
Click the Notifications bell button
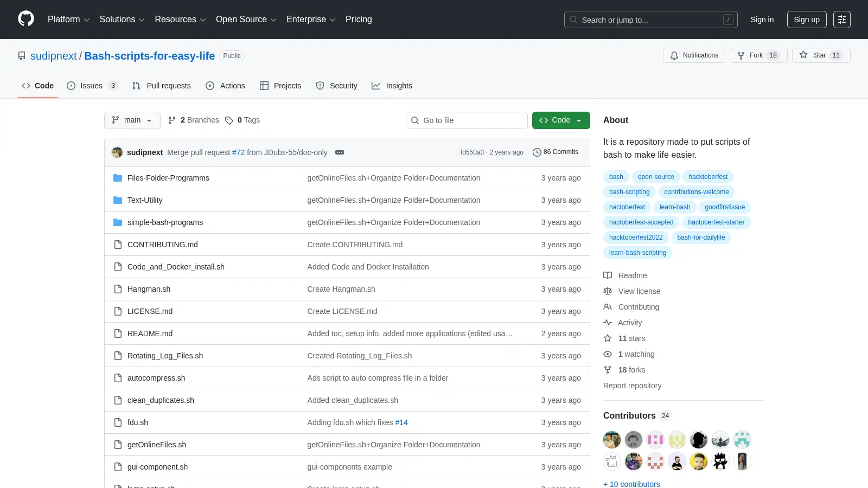coord(694,55)
